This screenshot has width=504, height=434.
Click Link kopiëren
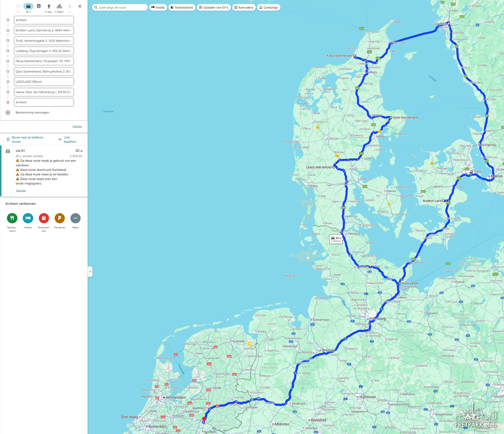(70, 140)
